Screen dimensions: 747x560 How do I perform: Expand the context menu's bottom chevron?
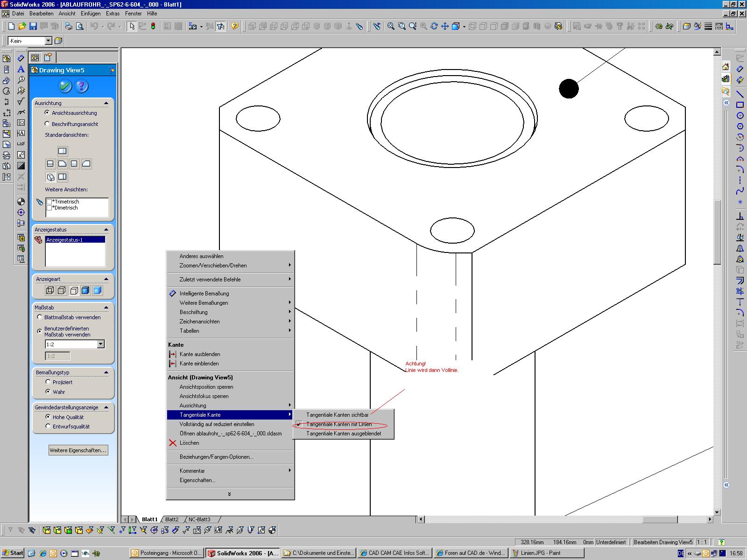click(229, 494)
